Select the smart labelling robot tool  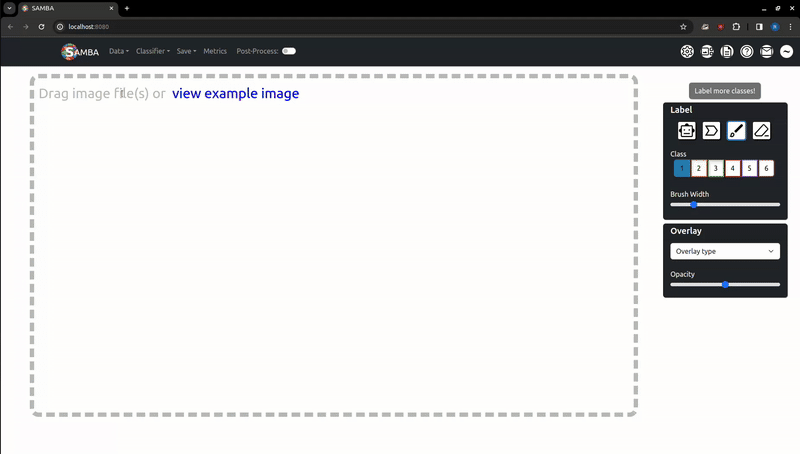686,130
